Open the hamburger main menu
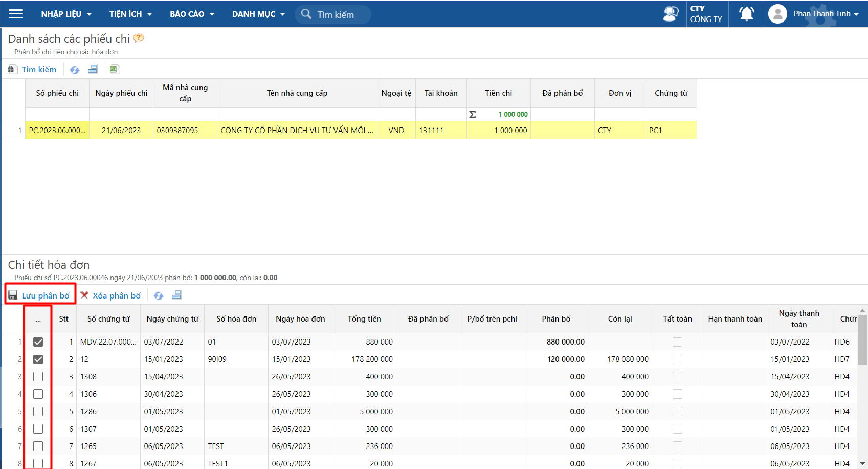The image size is (868, 469). tap(16, 14)
